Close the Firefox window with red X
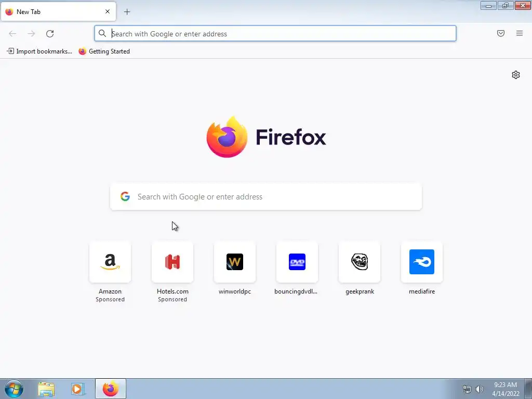 pyautogui.click(x=523, y=5)
